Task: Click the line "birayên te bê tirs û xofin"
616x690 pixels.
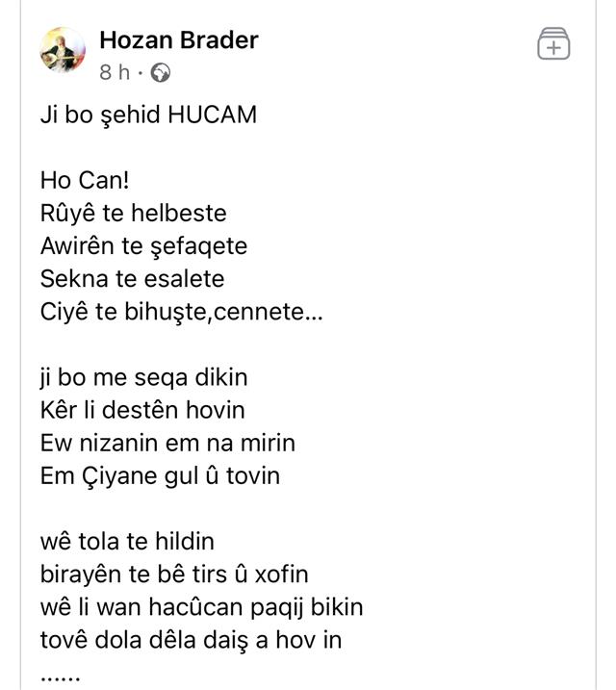Action: coord(174,575)
